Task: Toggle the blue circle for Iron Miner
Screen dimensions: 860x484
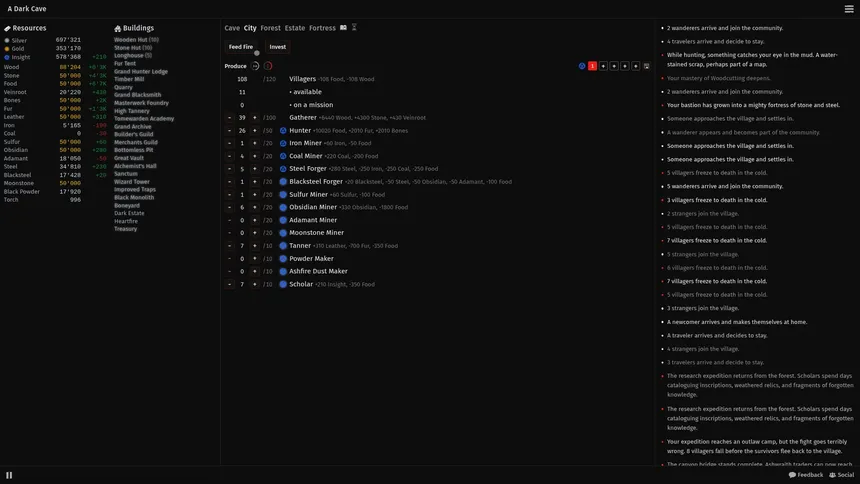Action: click(x=283, y=143)
